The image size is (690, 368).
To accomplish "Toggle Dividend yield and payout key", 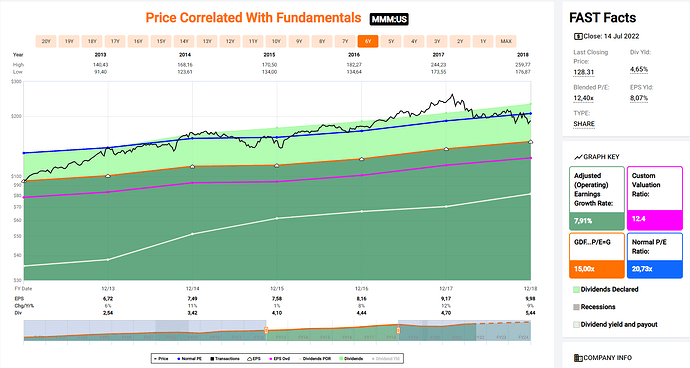I will click(615, 324).
